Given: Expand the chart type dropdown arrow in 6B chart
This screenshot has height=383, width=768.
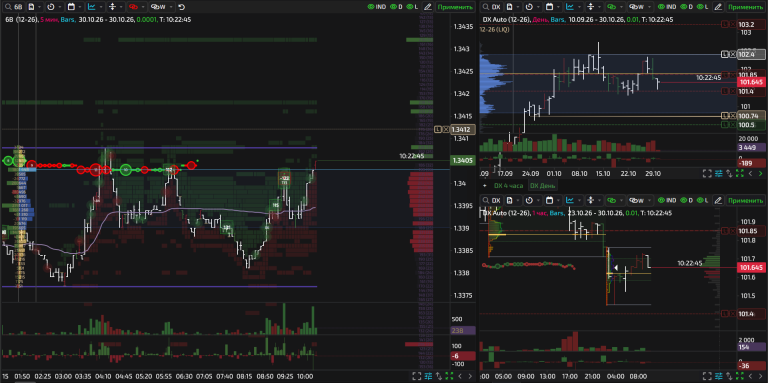Looking at the screenshot, I should (x=101, y=7).
